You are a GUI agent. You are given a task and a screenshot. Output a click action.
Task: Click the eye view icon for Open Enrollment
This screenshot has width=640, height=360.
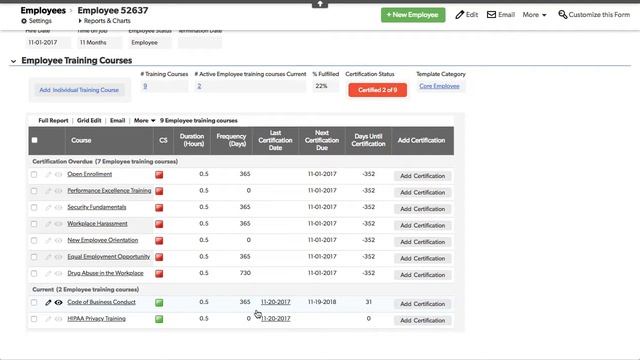pyautogui.click(x=58, y=174)
